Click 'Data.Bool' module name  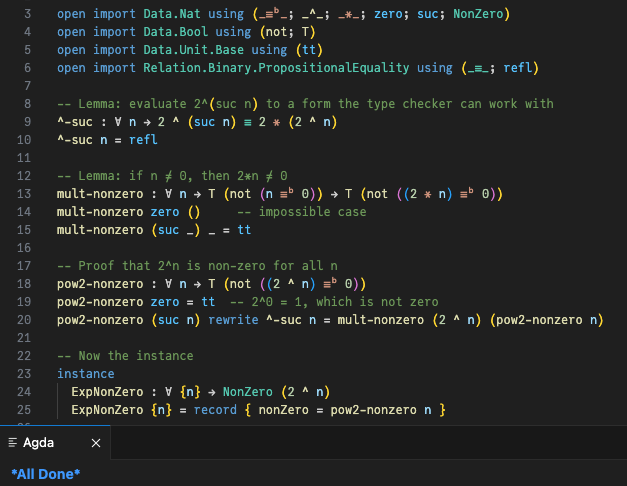pyautogui.click(x=176, y=32)
